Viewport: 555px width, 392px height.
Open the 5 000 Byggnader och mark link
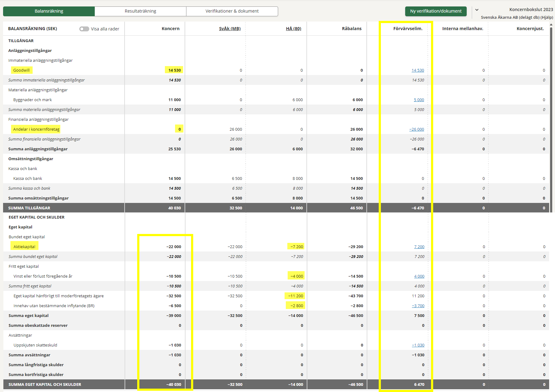419,100
